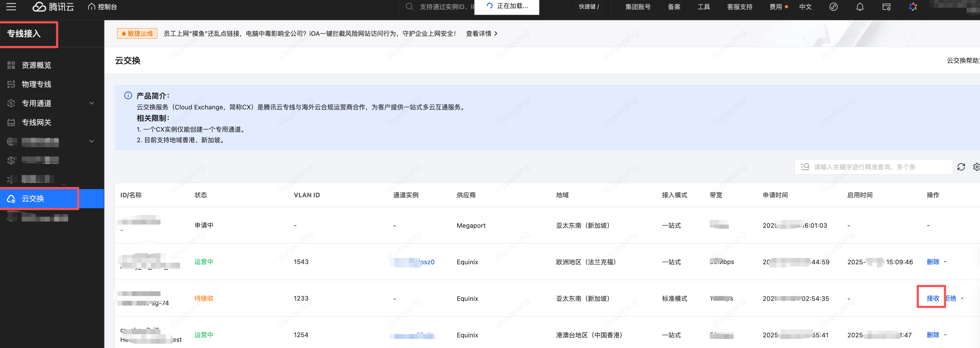Expand the 专用通道 submenu
This screenshot has width=980, height=348.
91,104
